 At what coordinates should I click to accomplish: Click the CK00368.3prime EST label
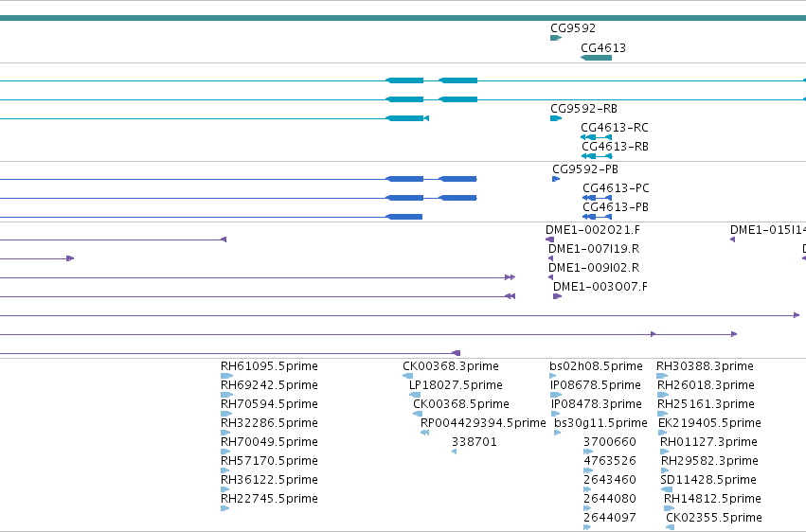(450, 366)
